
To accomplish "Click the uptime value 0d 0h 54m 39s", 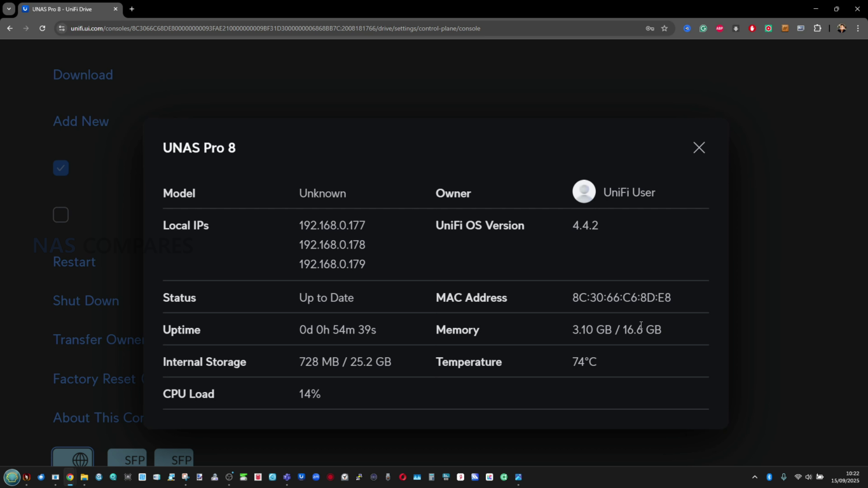I will 338,330.
